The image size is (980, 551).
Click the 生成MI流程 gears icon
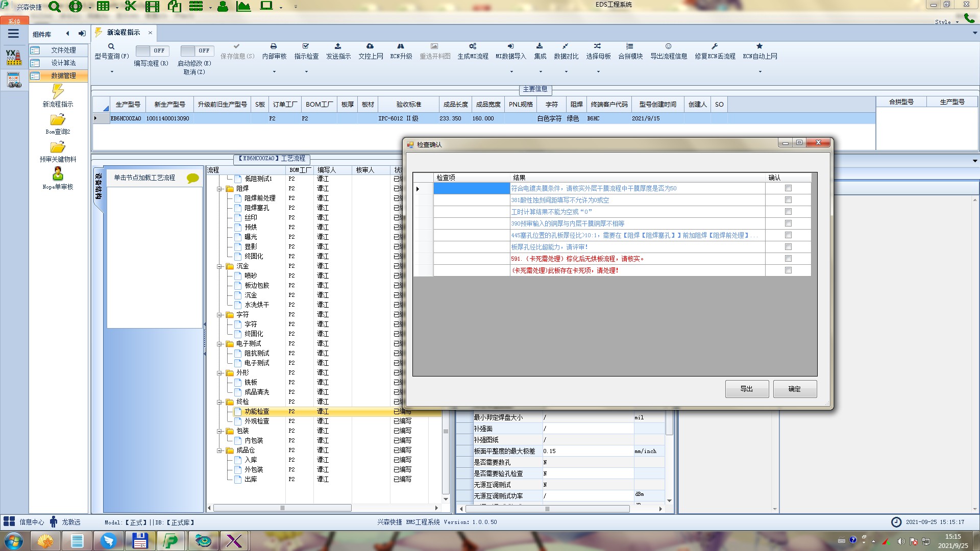coord(473,46)
